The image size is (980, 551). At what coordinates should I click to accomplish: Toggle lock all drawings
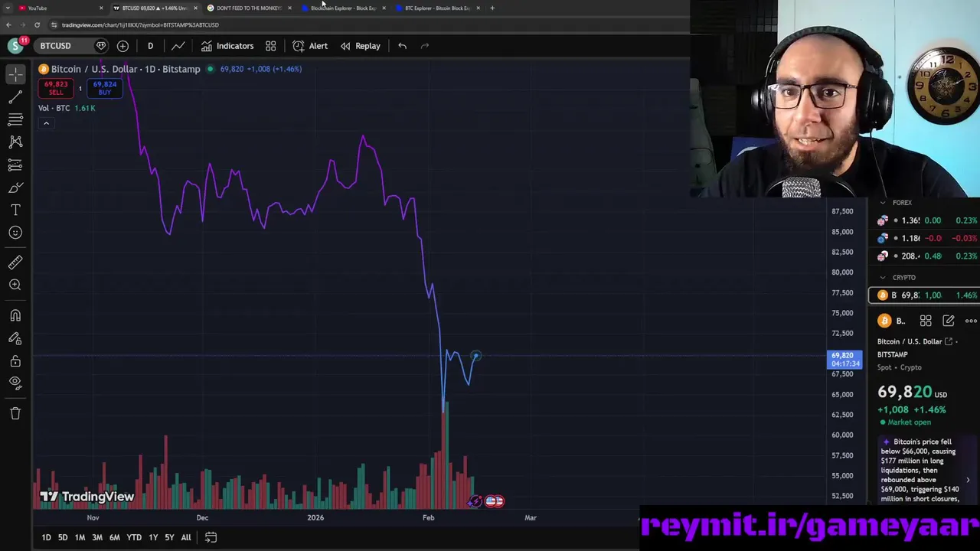15,360
